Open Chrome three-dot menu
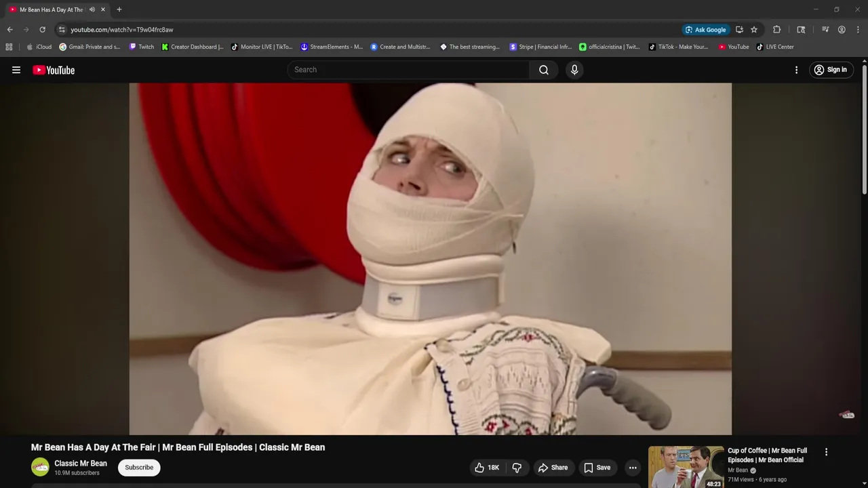The height and width of the screenshot is (488, 868). tap(858, 30)
